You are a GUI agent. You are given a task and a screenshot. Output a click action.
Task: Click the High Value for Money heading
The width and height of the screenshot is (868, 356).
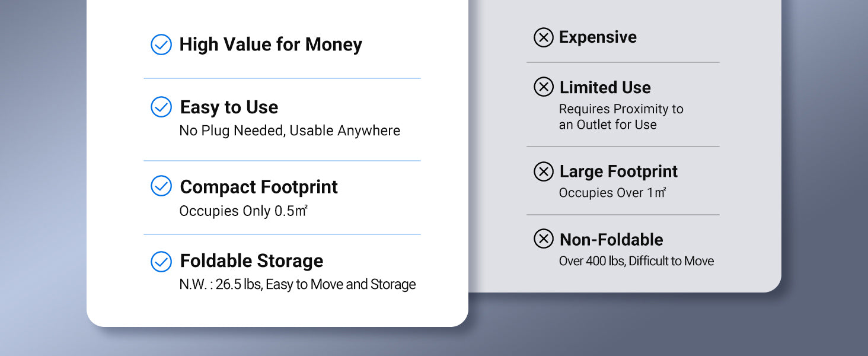270,44
